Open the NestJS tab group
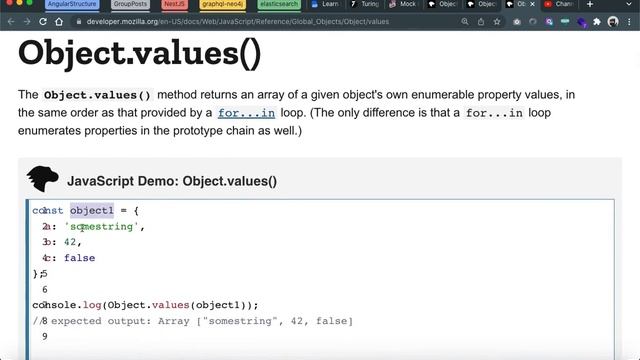 click(174, 4)
